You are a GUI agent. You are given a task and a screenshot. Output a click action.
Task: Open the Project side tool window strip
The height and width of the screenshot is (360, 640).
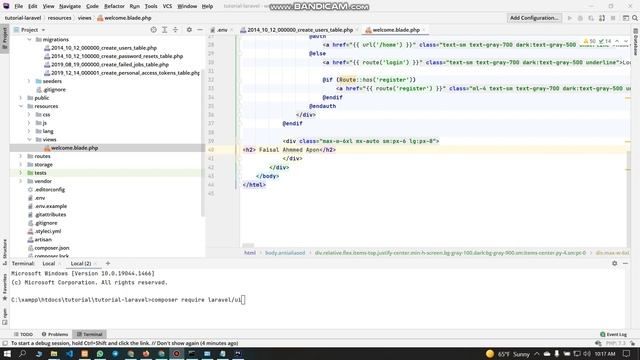(x=4, y=38)
